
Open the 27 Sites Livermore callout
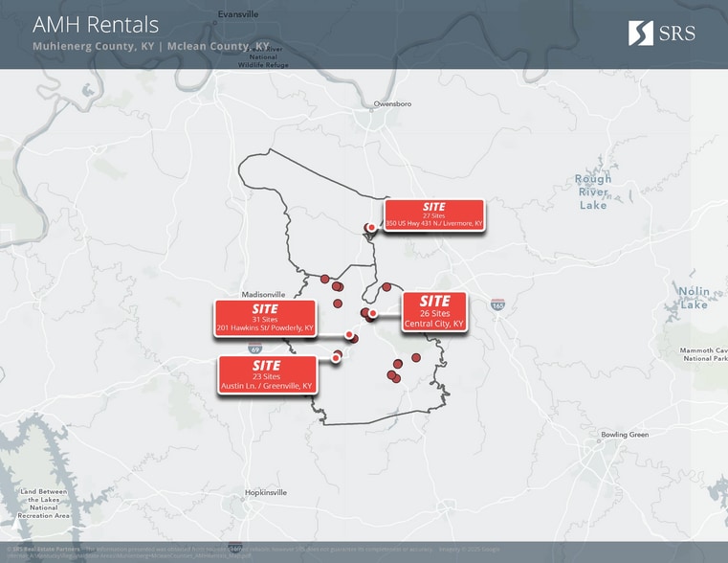click(433, 215)
